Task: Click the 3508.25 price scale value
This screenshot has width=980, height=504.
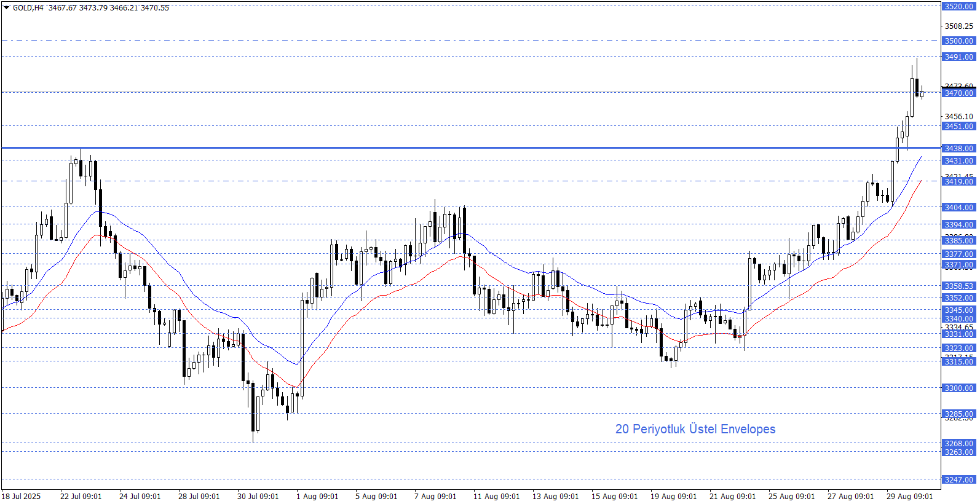Action: (x=959, y=26)
